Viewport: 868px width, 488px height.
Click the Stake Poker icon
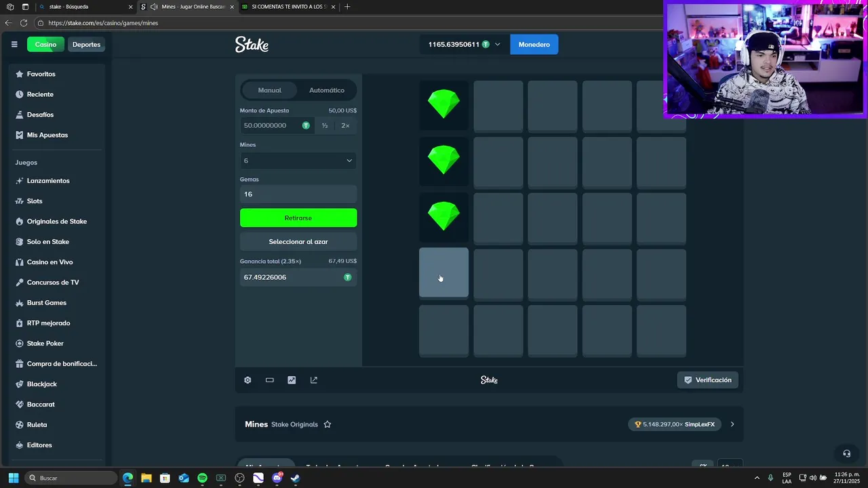pyautogui.click(x=20, y=344)
